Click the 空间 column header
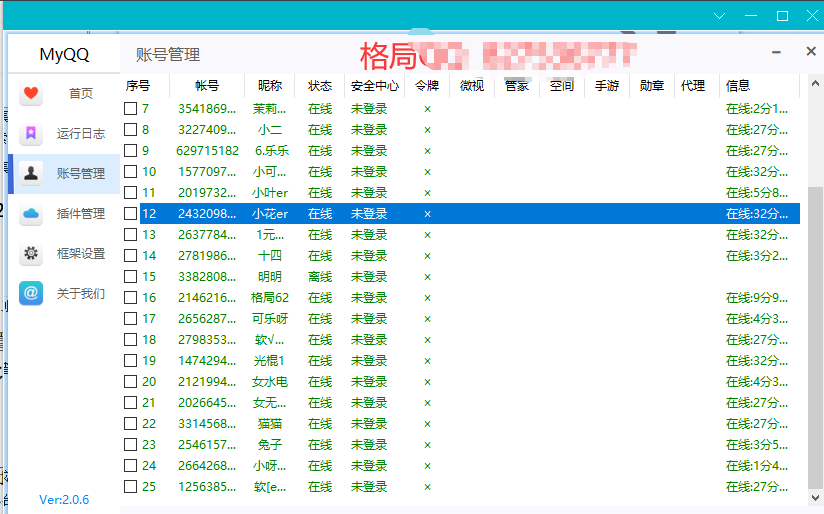 pos(562,86)
